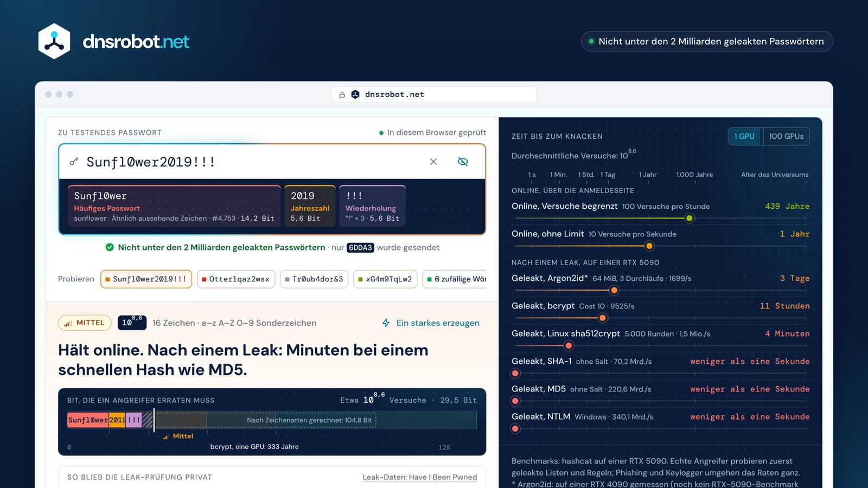
Task: Click the Geleakt, SHA-1 slider marker
Action: point(515,373)
